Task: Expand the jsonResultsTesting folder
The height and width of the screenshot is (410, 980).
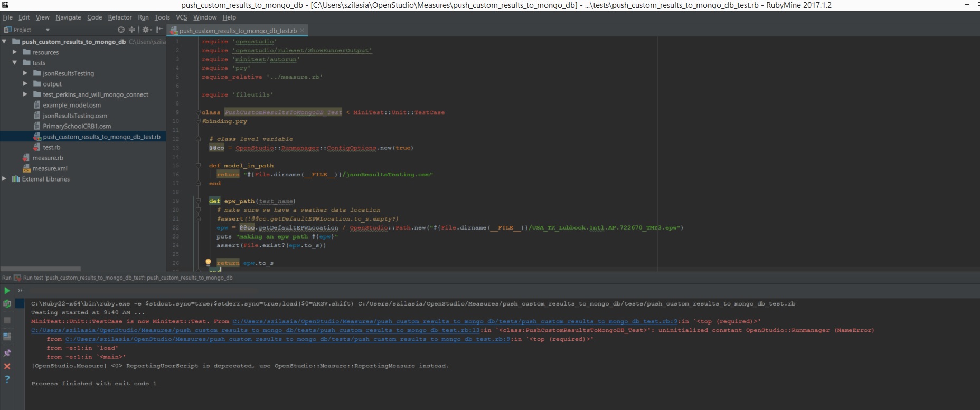Action: click(25, 73)
